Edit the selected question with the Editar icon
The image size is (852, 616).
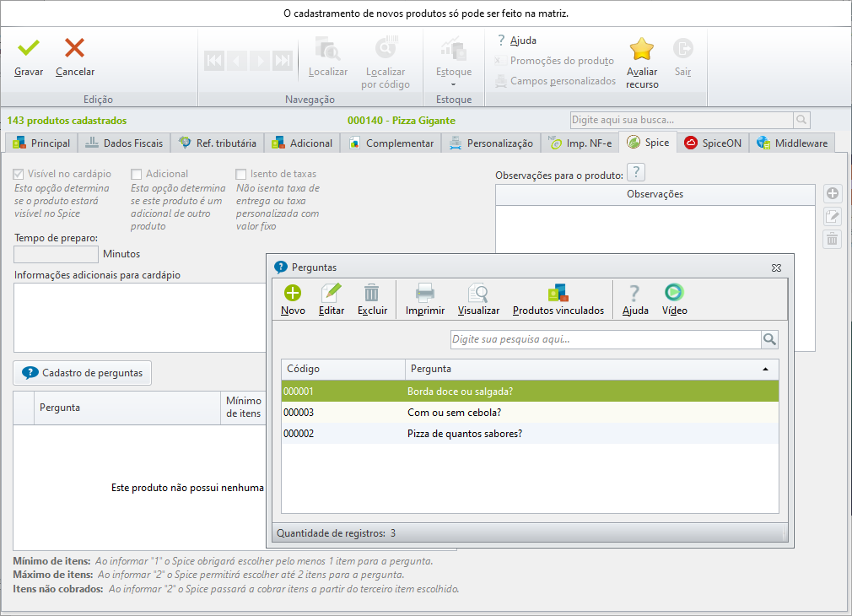332,300
